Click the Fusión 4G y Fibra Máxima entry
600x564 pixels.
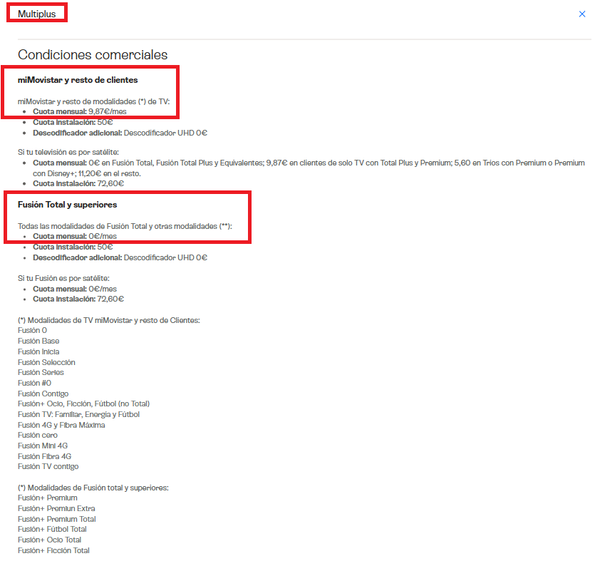61,425
